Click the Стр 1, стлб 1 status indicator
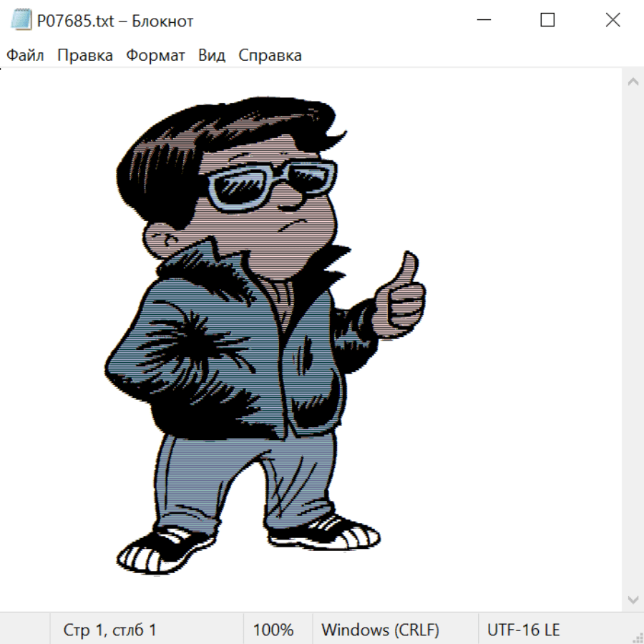Image resolution: width=644 pixels, height=644 pixels. coord(109,630)
